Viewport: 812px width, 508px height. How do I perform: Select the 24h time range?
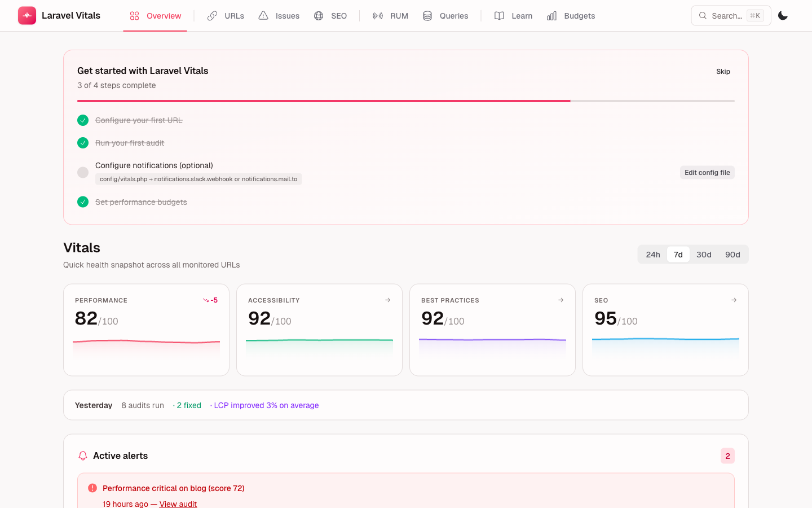pos(653,255)
